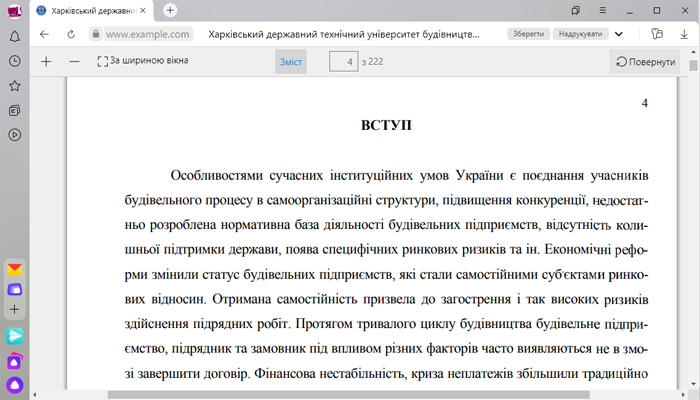700x400 pixels.
Task: Launch the mail envelope app in sidebar
Action: [15, 269]
